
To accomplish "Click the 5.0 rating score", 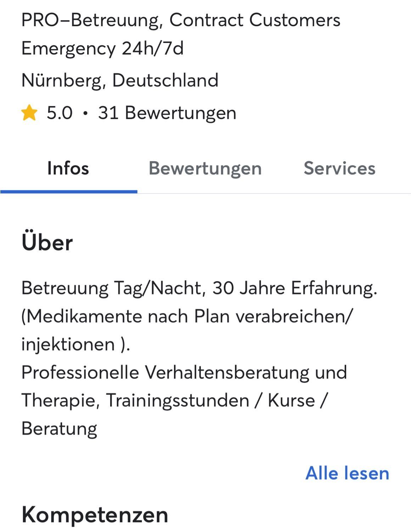I will click(x=60, y=113).
